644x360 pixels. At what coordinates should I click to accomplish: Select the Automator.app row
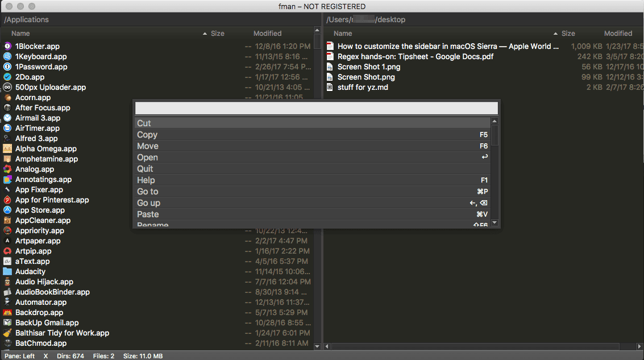tap(157, 302)
